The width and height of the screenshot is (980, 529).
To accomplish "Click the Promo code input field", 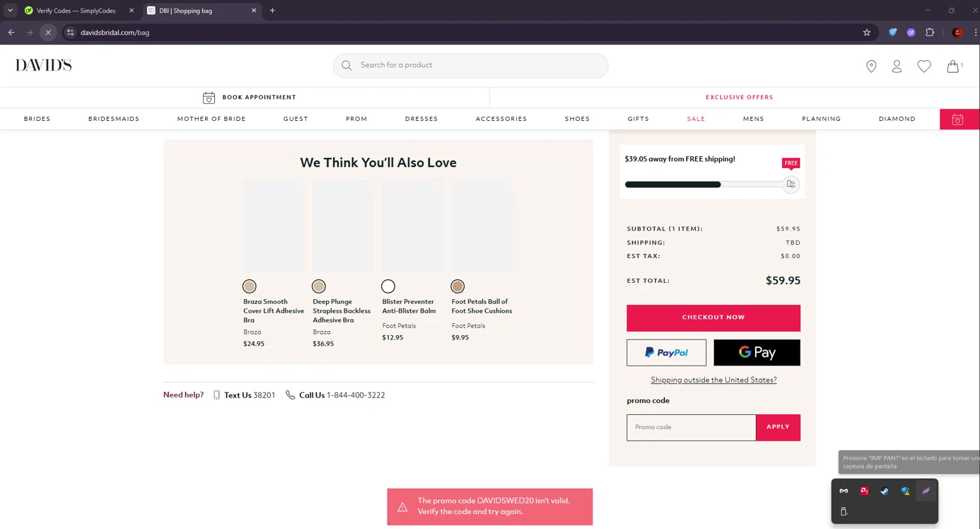I will [691, 427].
